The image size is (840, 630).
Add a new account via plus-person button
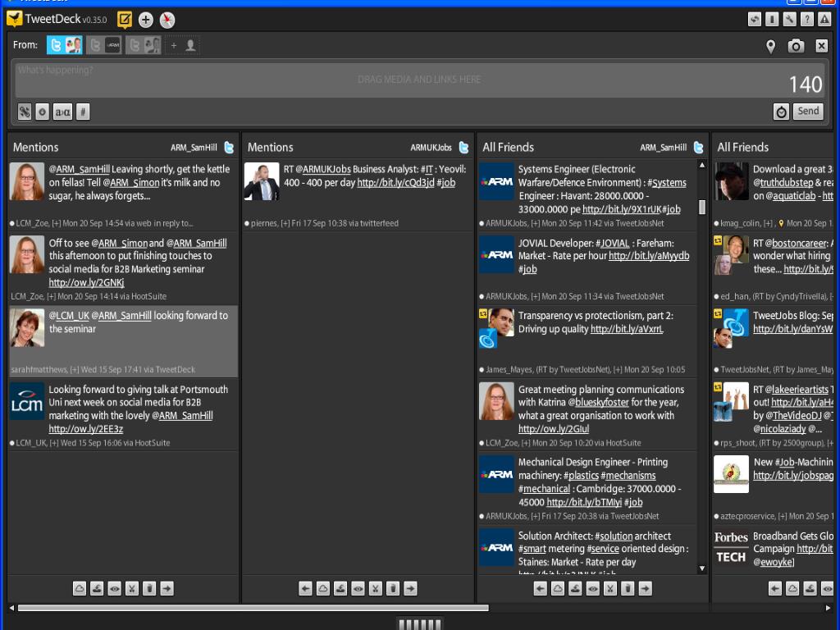(182, 46)
